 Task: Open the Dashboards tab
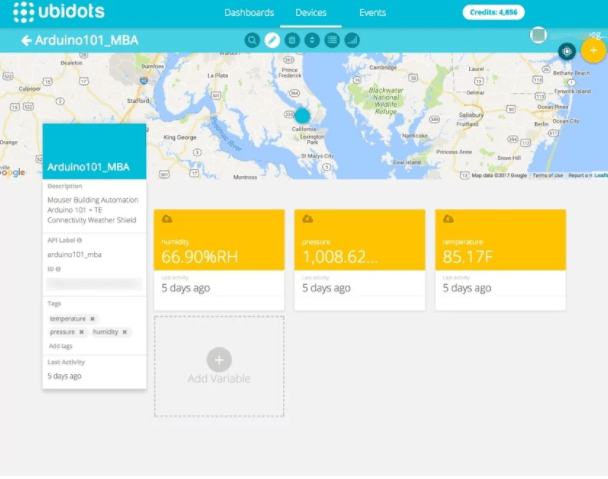pyautogui.click(x=249, y=13)
